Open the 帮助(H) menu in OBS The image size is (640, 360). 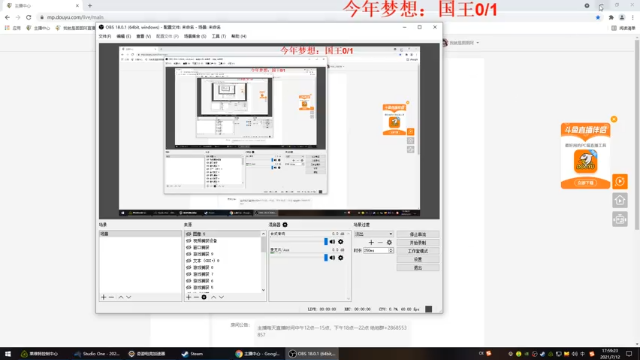(x=239, y=36)
